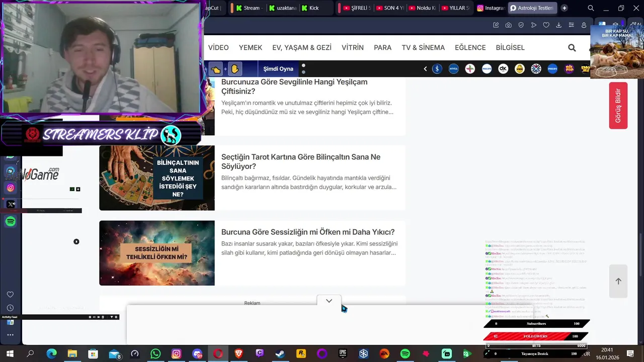This screenshot has width=644, height=362.
Task: Click the shield protection icon in toolbar
Action: pyautogui.click(x=521, y=25)
